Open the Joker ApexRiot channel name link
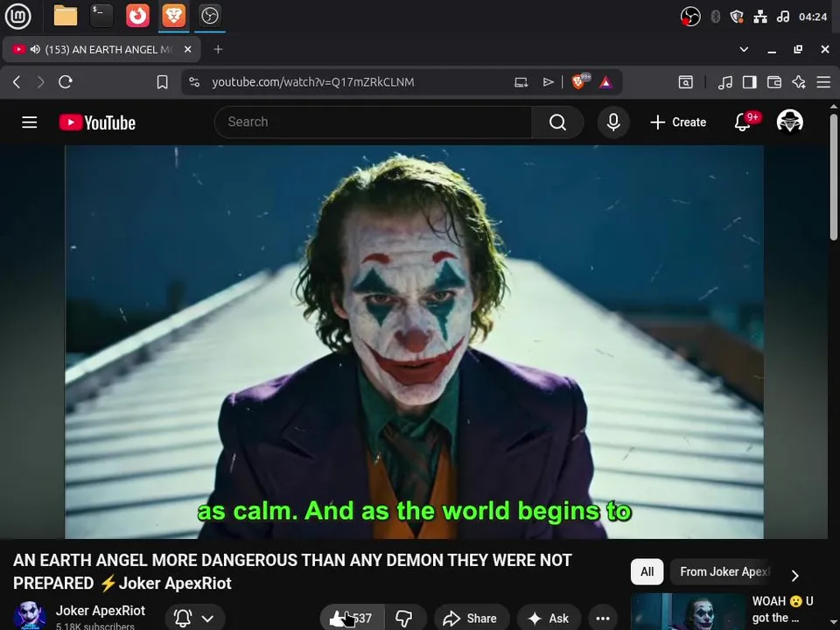 [100, 611]
